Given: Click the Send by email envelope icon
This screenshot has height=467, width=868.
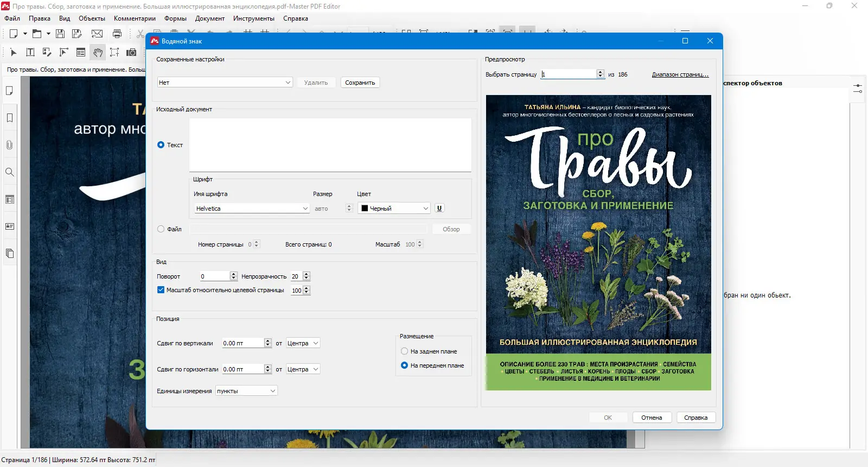Looking at the screenshot, I should point(97,34).
